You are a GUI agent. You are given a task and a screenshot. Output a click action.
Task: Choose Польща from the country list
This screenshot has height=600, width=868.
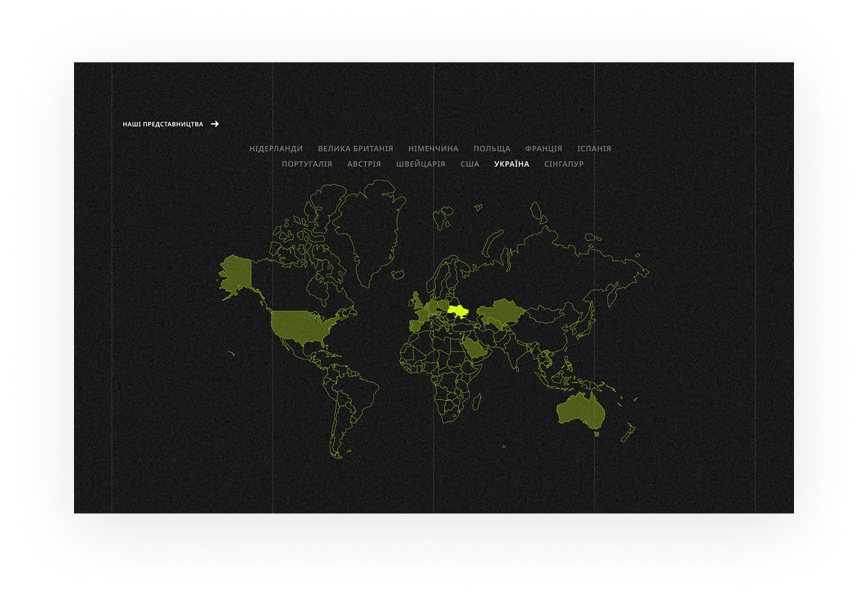coord(492,149)
